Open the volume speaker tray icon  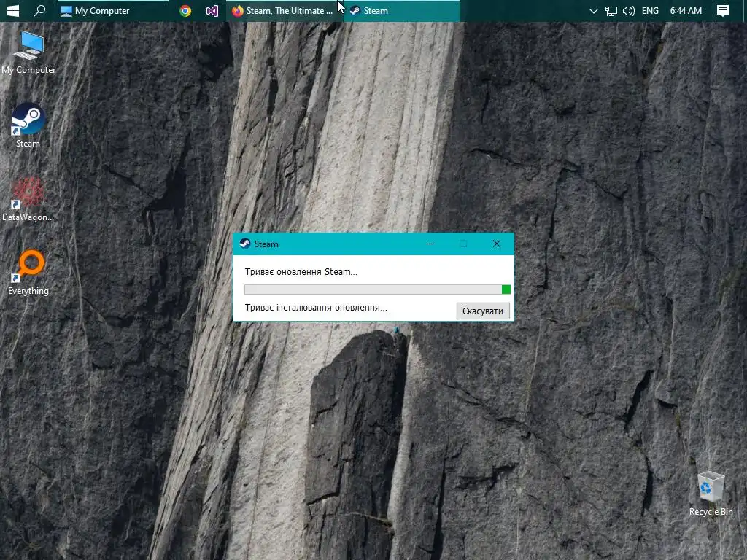click(628, 10)
